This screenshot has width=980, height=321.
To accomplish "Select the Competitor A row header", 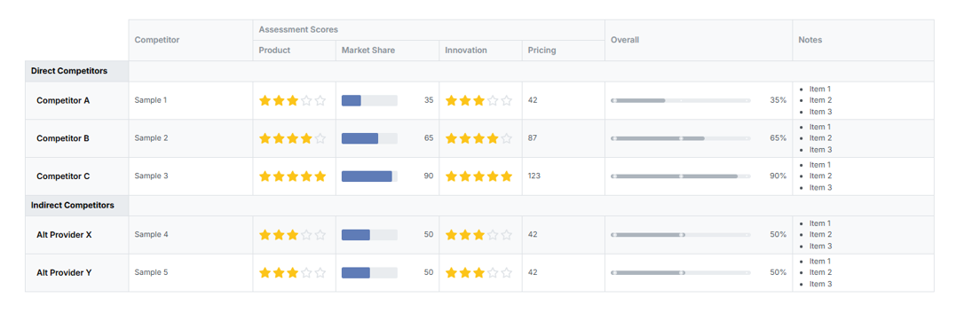I will (x=77, y=100).
